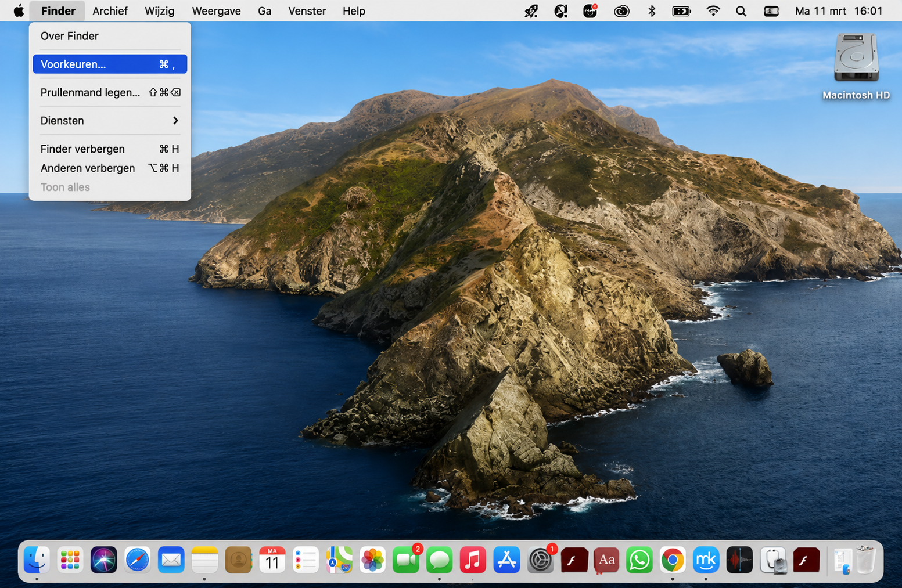Open the yellow Notes app icon
The image size is (902, 588).
point(204,560)
